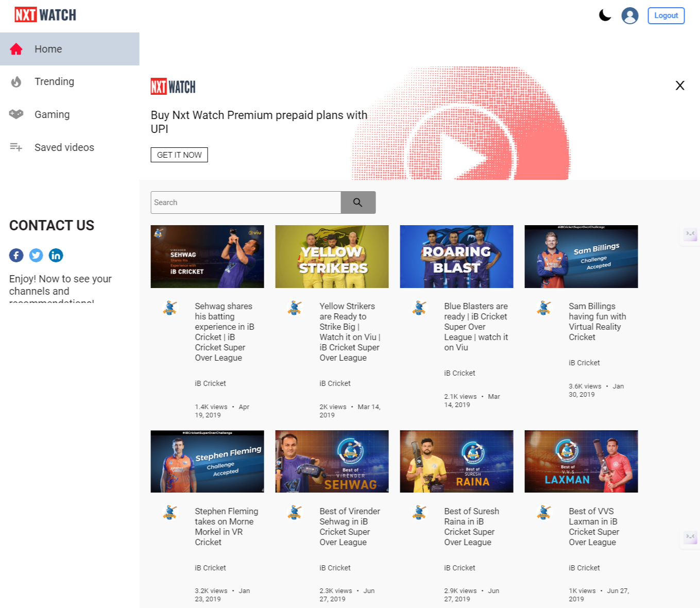Click the search magnifier button
This screenshot has height=608, width=700.
(x=358, y=202)
